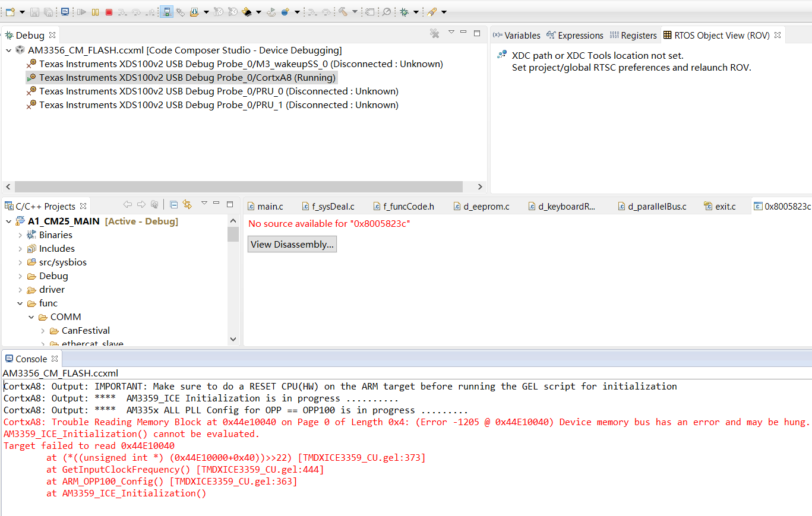Click Collapse All icon in C/C++ Projects panel
This screenshot has width=812, height=516.
(x=173, y=205)
